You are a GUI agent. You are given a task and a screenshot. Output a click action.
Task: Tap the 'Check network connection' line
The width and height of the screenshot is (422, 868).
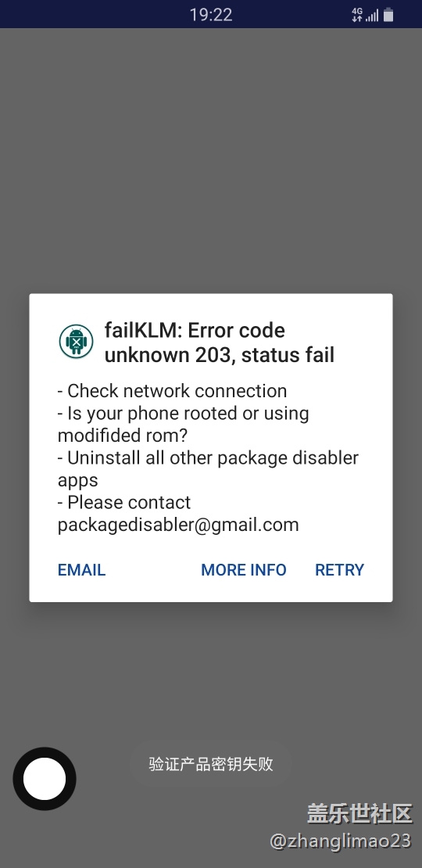[x=172, y=391]
